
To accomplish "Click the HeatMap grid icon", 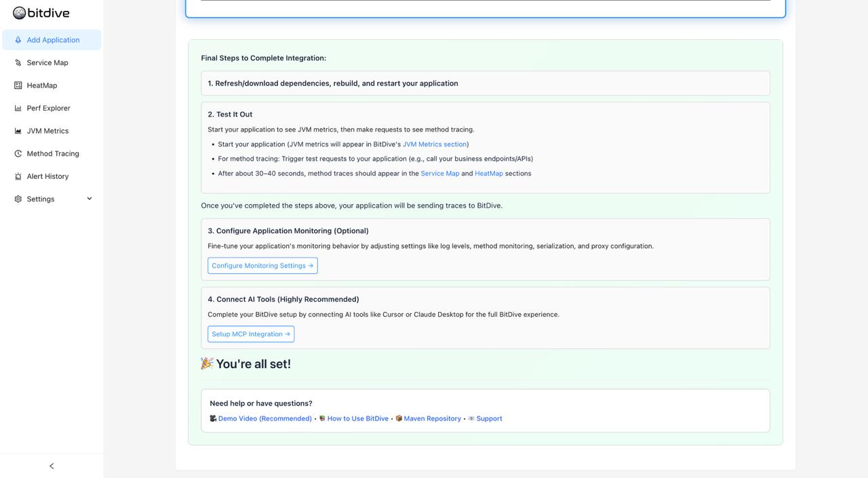I will coord(18,85).
